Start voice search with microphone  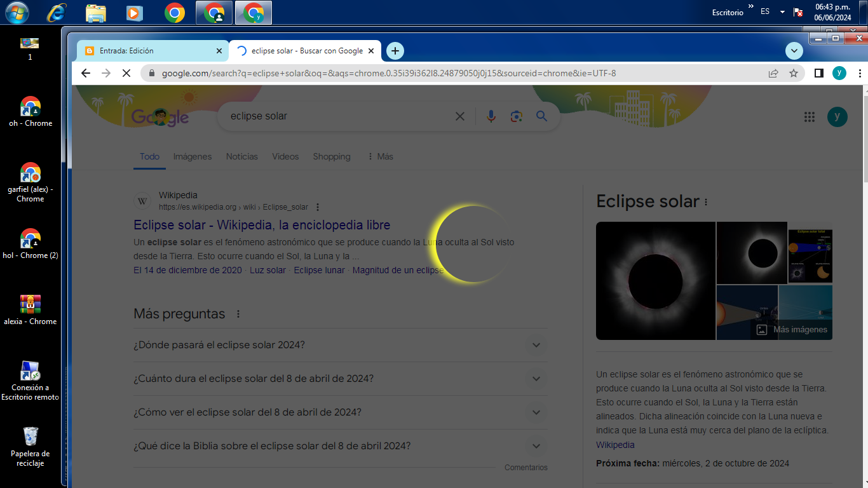[x=491, y=116]
